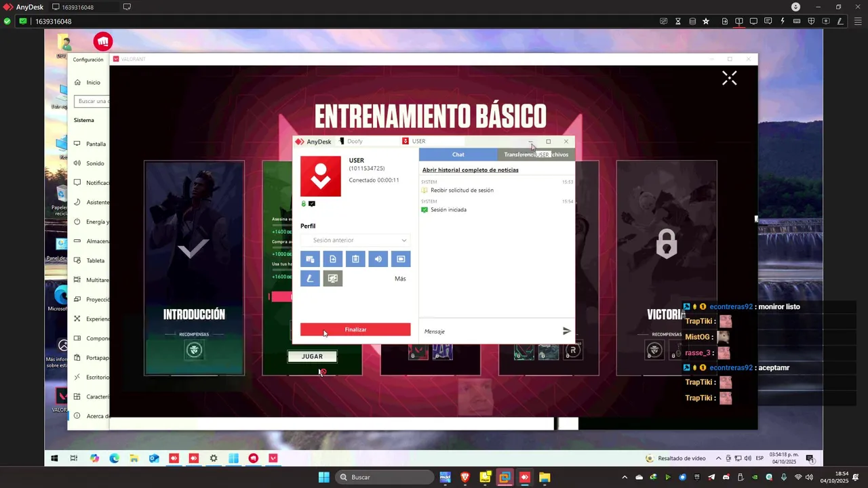Click the settings search box Buscar una

[92, 101]
